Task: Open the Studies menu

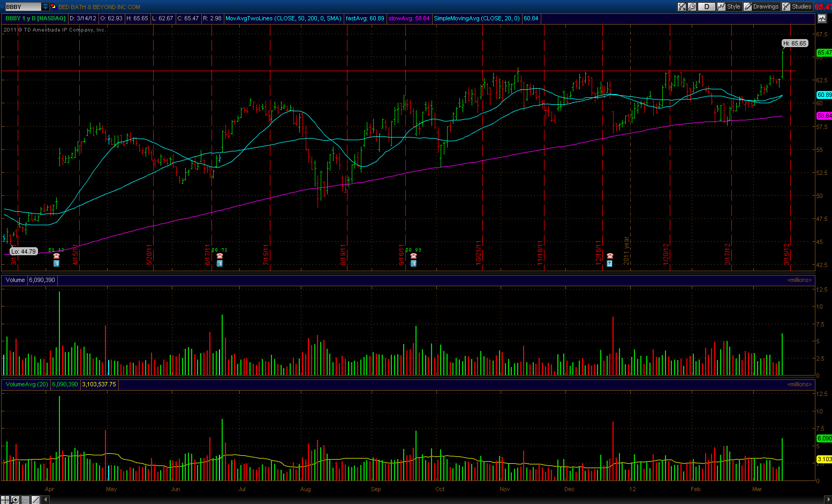Action: pyautogui.click(x=797, y=6)
